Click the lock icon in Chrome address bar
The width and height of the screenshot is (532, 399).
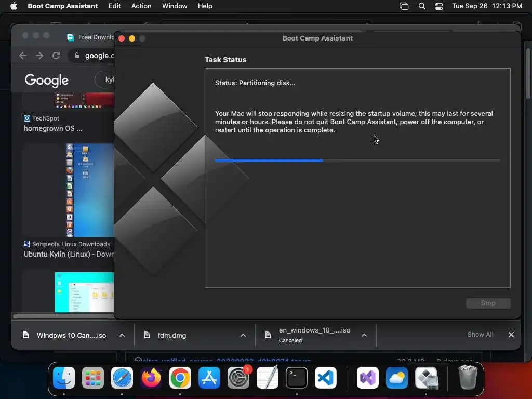(x=77, y=56)
